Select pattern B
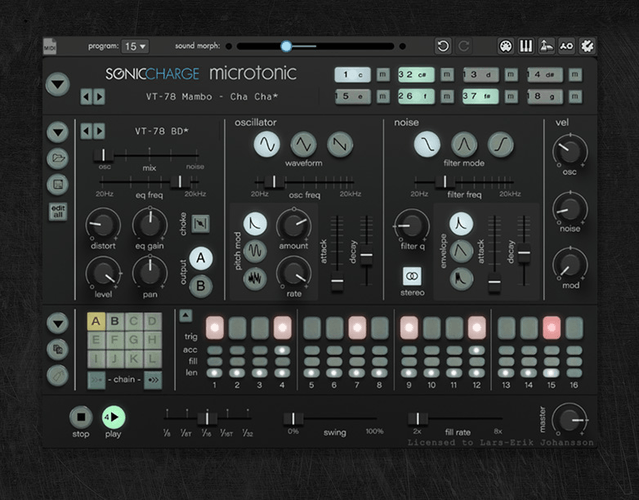Image resolution: width=639 pixels, height=500 pixels. 115,322
